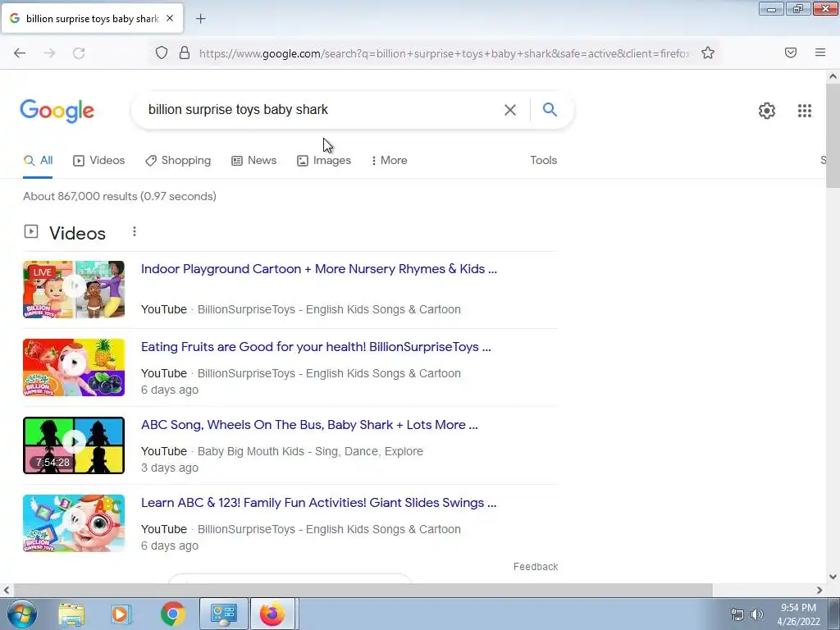This screenshot has width=840, height=630.
Task: Go to Google home via the logo
Action: pos(57,111)
